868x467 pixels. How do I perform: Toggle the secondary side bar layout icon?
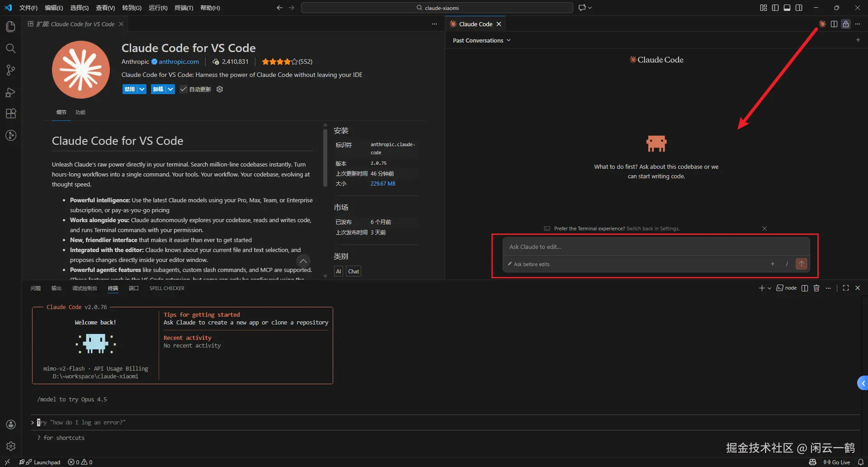[799, 8]
